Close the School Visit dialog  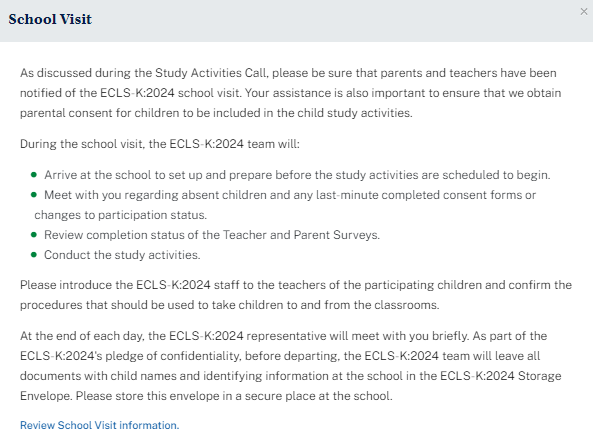point(584,12)
